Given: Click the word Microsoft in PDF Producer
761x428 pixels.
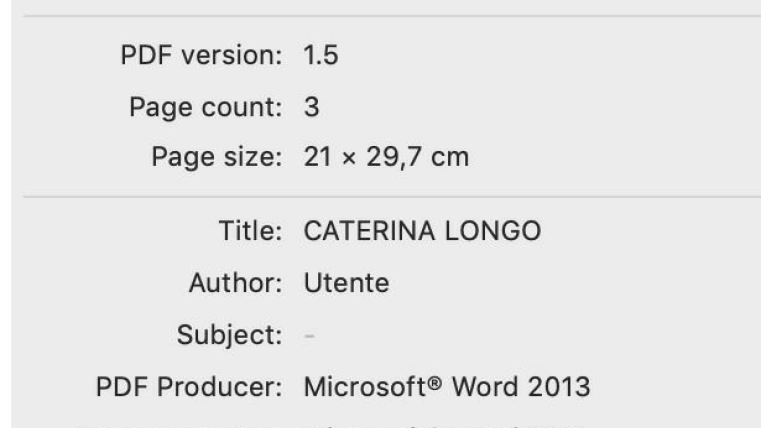Looking at the screenshot, I should point(366,387).
